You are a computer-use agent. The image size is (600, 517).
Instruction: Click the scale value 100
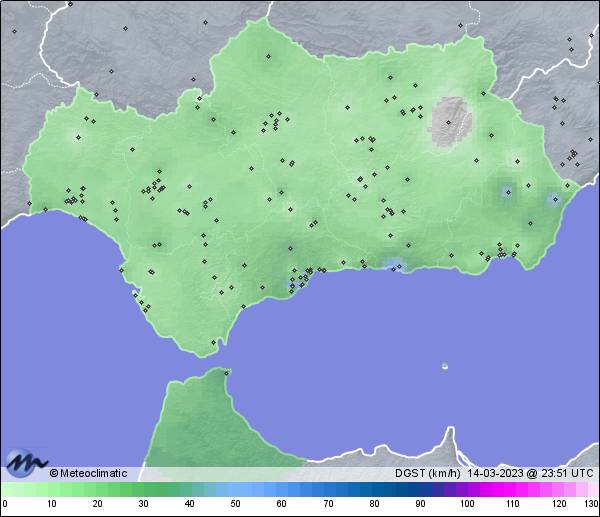[467, 503]
